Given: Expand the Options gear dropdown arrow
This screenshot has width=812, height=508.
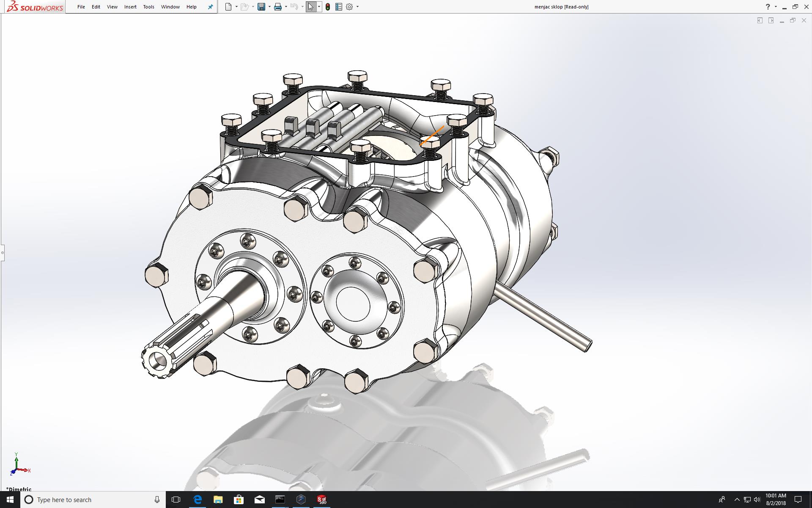Looking at the screenshot, I should pyautogui.click(x=357, y=7).
